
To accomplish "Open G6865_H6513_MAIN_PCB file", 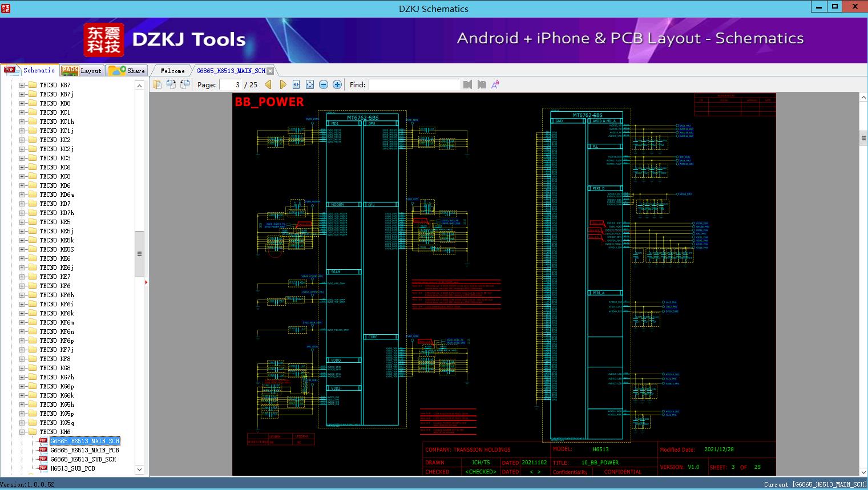I will [x=84, y=450].
